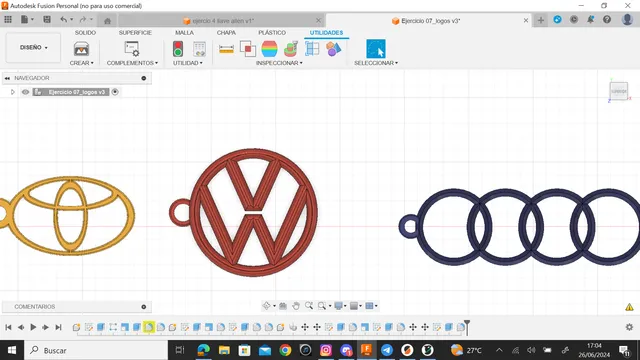Screen dimensions: 640x360
Task: Click the Seleccionar cursor tool icon
Action: point(376,49)
